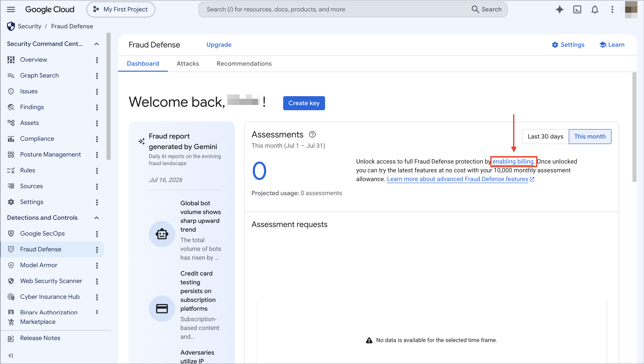Viewport: 644px width, 364px height.
Task: Open the Credit card testing report item
Action: 185,305
